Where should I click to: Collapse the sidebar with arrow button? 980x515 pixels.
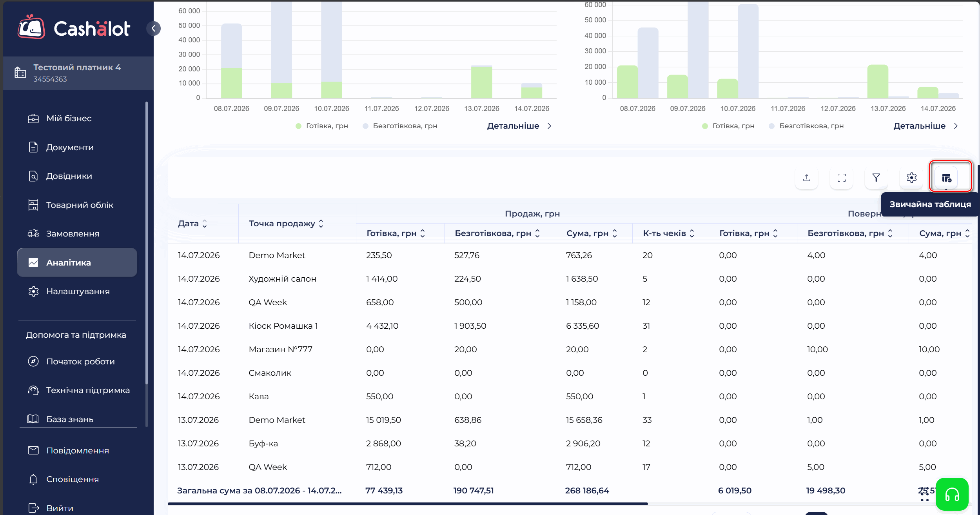pyautogui.click(x=154, y=28)
